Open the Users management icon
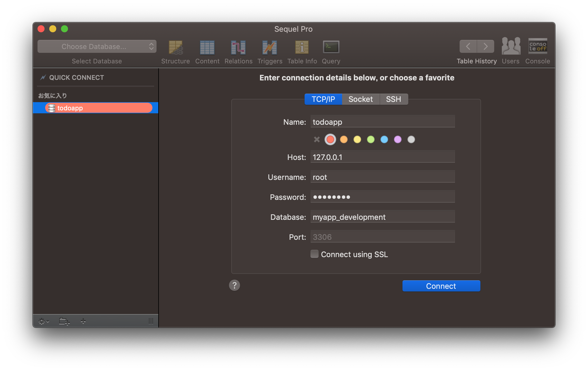This screenshot has height=371, width=588. click(x=511, y=46)
